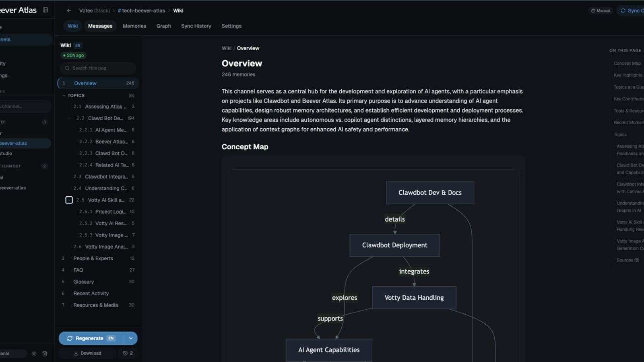Download the wiki

click(x=87, y=353)
